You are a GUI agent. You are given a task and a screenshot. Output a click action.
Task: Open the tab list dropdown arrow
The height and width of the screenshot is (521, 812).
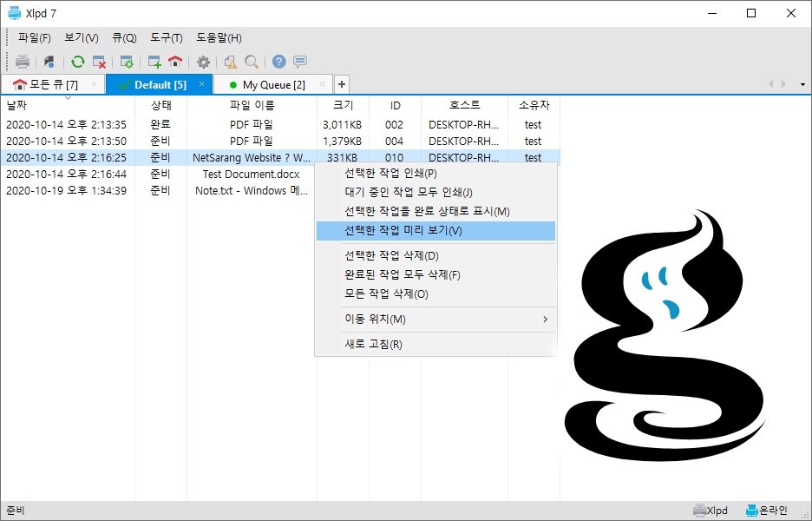802,84
